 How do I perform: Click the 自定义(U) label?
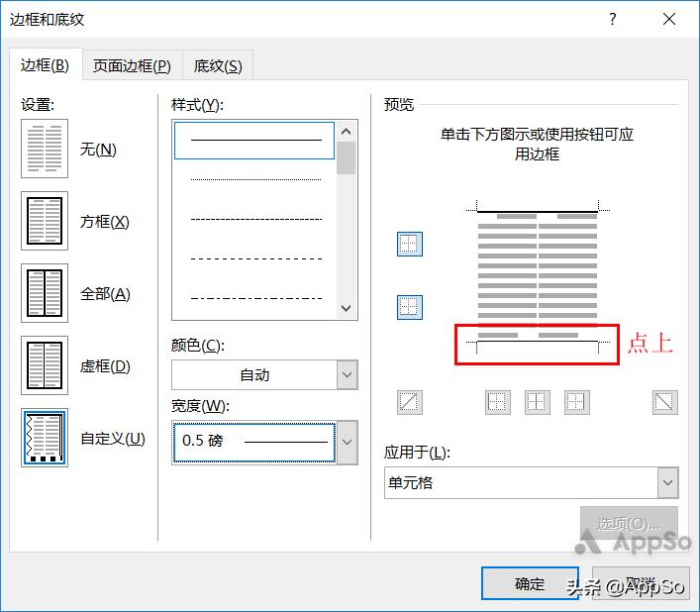(113, 439)
